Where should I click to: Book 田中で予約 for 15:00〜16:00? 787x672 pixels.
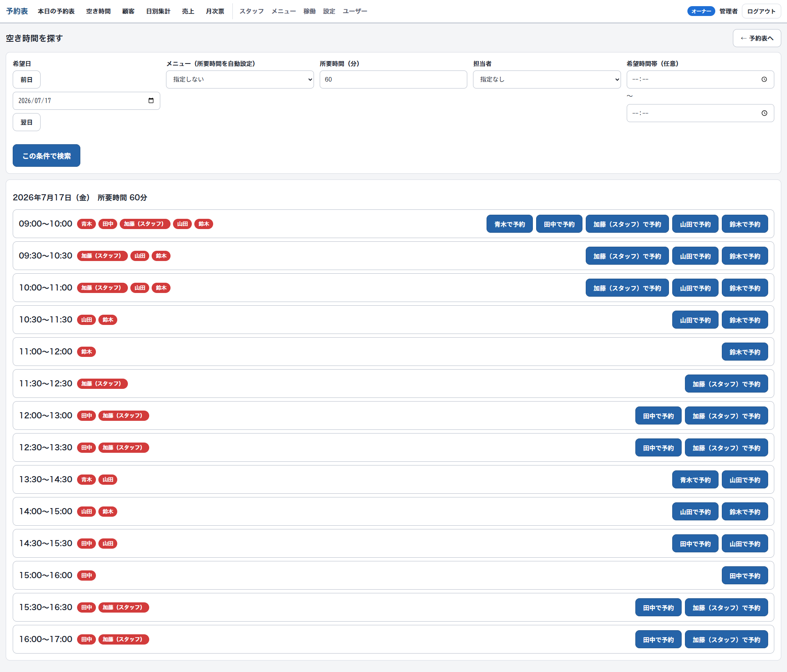(x=745, y=575)
